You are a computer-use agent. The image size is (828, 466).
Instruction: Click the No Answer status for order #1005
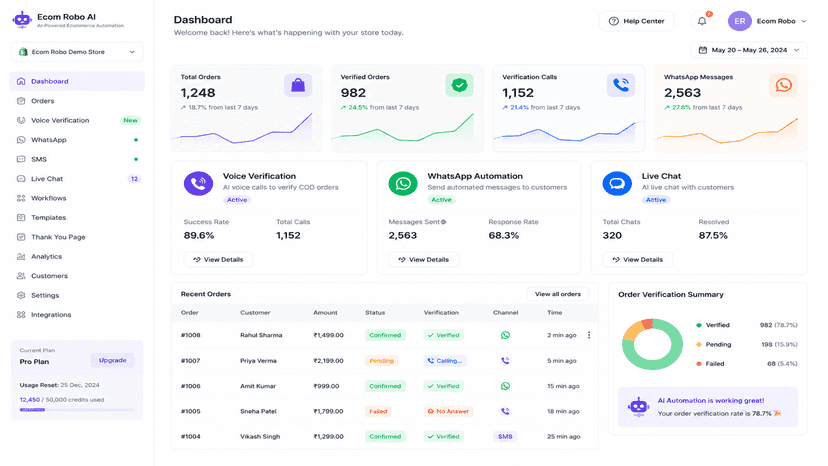point(448,411)
